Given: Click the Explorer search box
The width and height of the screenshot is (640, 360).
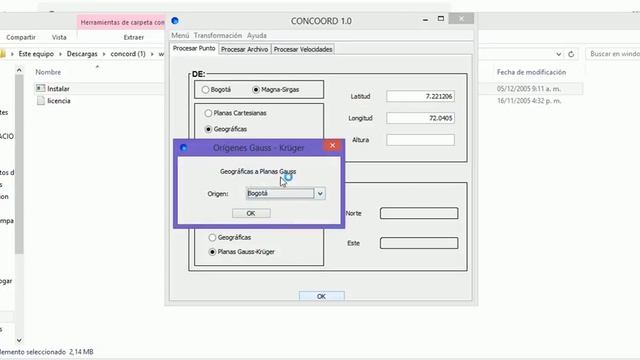Looking at the screenshot, I should click(613, 54).
